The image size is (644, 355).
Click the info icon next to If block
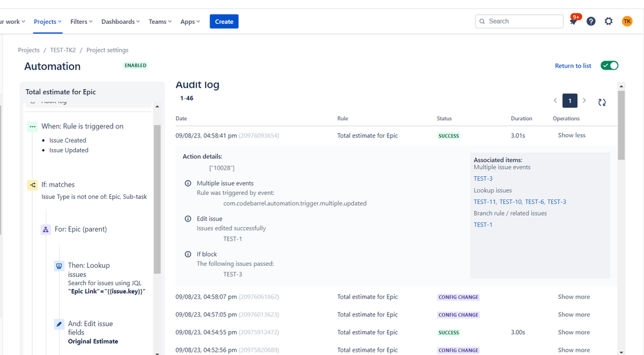click(188, 254)
